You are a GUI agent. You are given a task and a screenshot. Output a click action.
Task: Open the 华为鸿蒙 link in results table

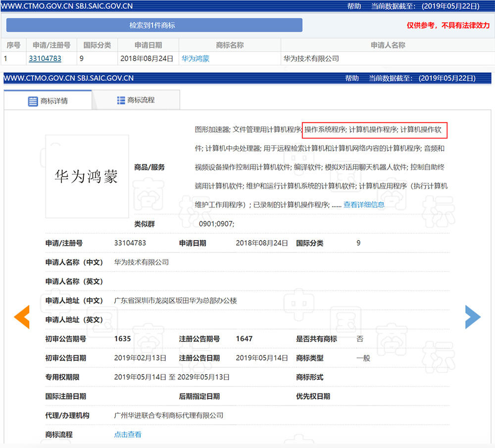coord(195,58)
